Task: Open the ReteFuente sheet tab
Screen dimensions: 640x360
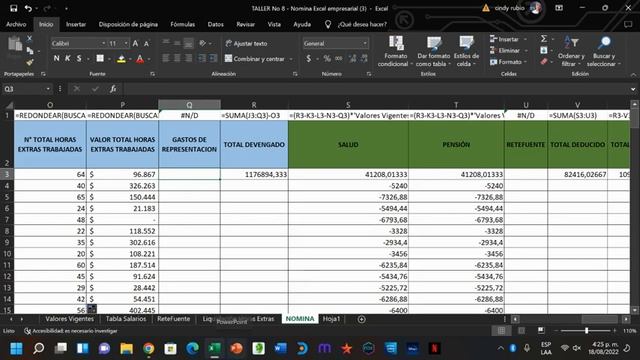Action: pyautogui.click(x=173, y=319)
